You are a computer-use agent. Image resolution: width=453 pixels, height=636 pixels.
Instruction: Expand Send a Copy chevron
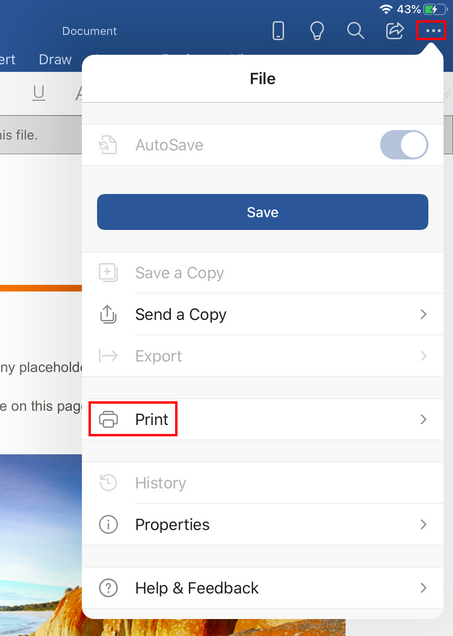(x=423, y=314)
